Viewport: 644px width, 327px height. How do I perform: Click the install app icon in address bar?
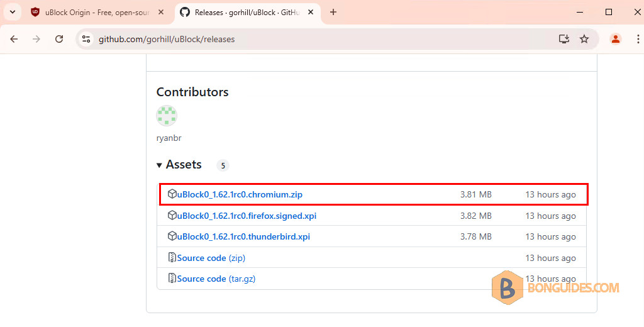[x=564, y=39]
